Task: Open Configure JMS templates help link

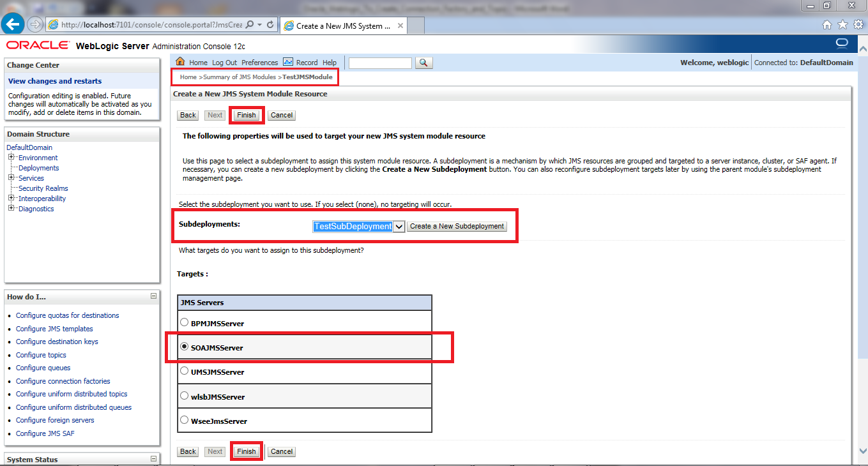Action: pos(54,329)
